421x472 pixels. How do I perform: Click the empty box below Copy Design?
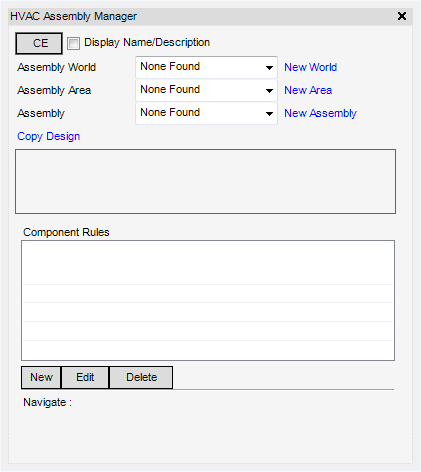click(205, 181)
